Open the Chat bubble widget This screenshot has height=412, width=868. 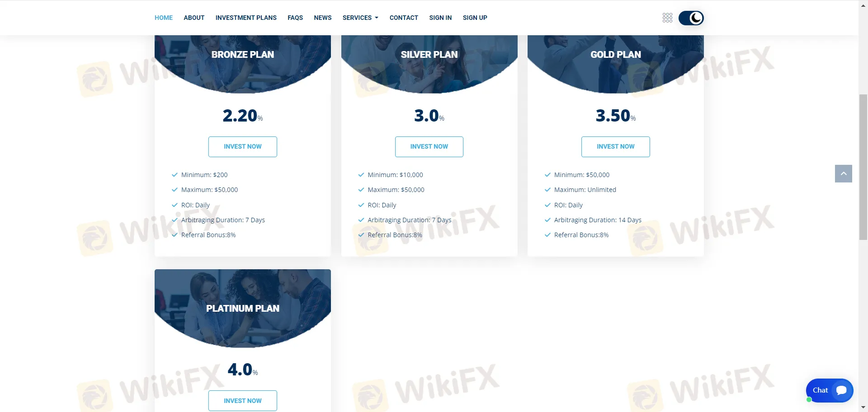click(829, 390)
